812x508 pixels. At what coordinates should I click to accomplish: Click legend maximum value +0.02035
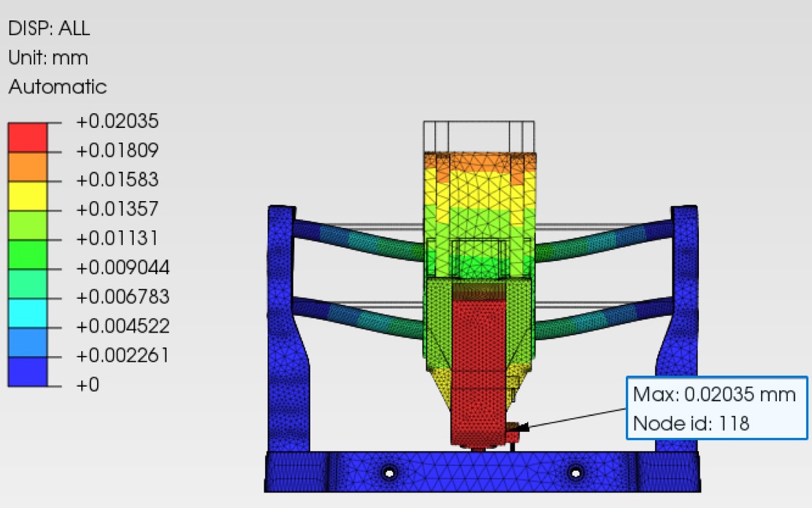click(118, 121)
